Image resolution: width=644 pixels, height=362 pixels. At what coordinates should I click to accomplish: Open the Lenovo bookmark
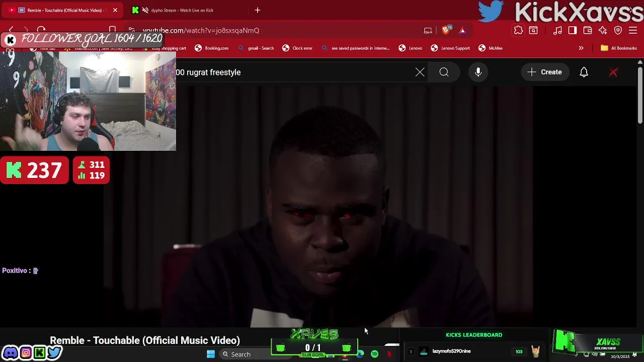pos(411,48)
